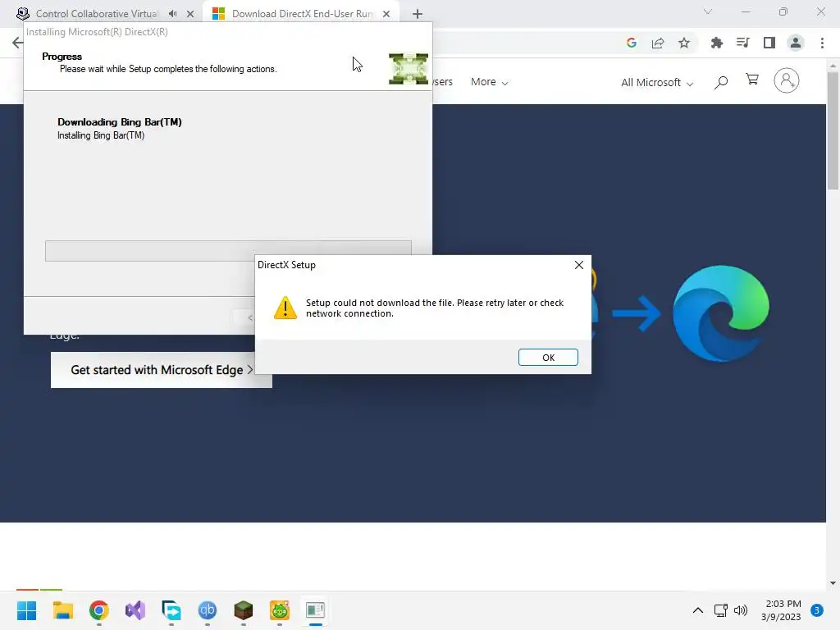Click the scrollbar down arrow
840x630 pixels.
(833, 583)
